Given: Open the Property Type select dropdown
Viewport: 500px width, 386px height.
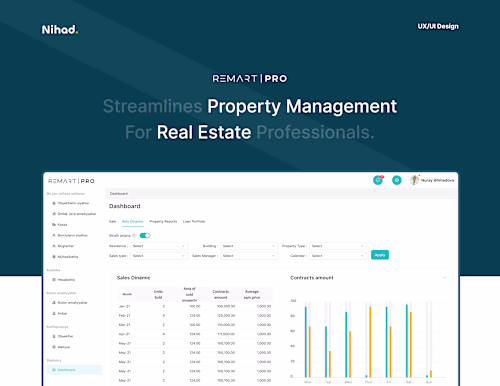Looking at the screenshot, I should [x=338, y=246].
